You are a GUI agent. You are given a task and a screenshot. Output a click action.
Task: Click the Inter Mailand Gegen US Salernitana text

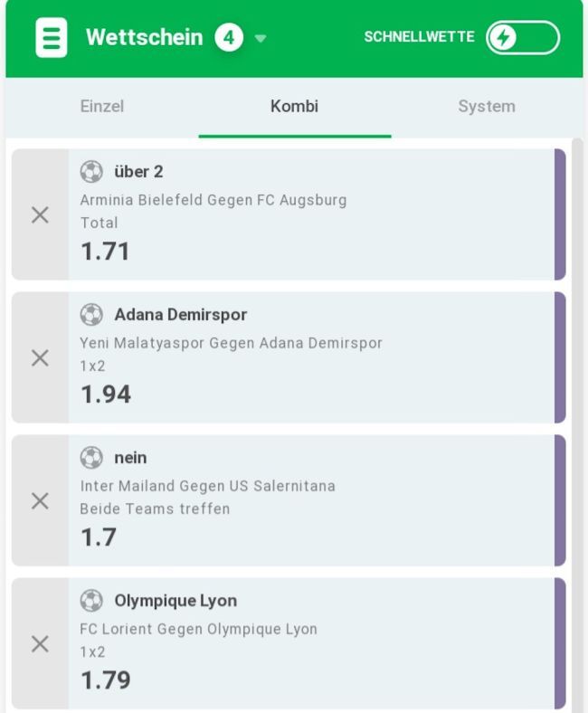[207, 487]
